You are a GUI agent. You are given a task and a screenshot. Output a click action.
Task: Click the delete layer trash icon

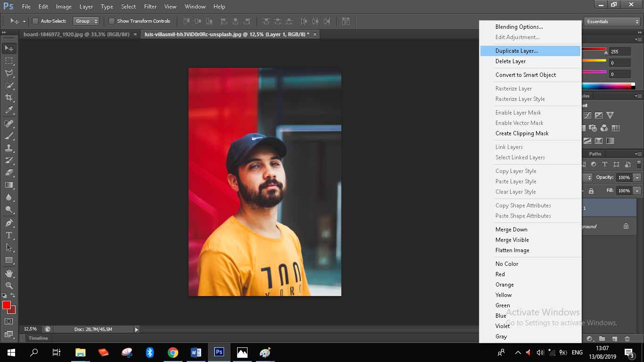[627, 338]
